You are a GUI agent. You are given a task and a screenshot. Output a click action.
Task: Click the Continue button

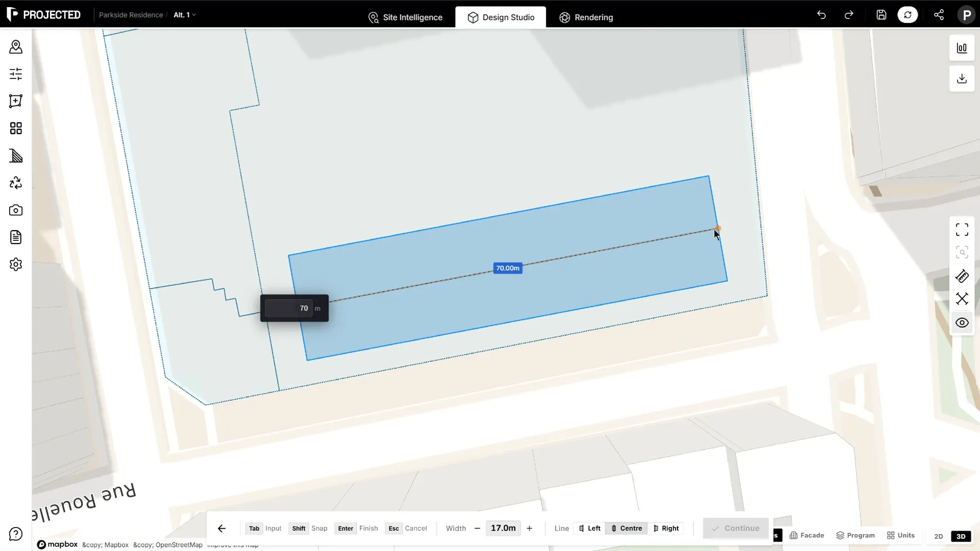[736, 528]
